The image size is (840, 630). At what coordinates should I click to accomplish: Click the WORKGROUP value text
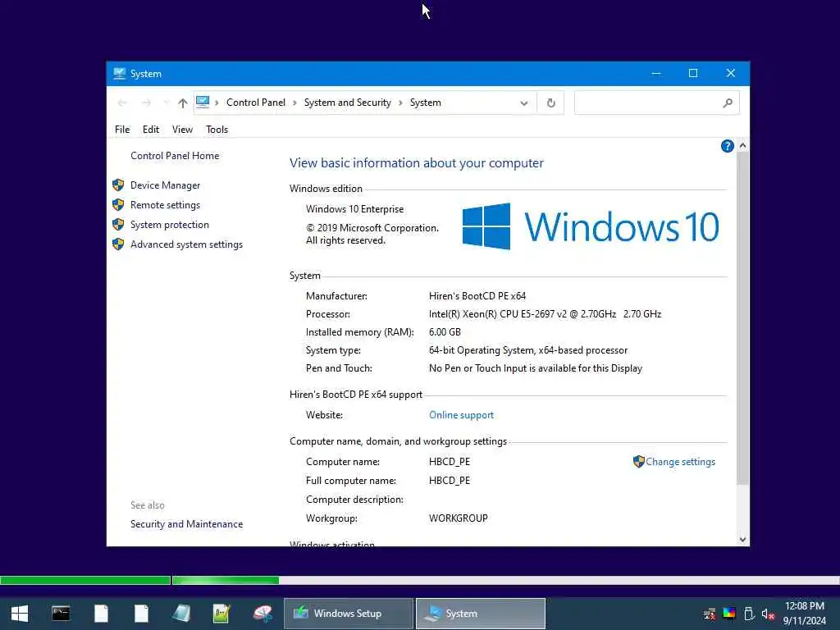[x=458, y=518]
